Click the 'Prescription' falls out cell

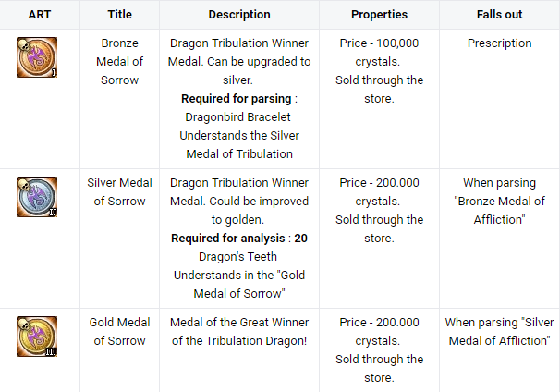coord(499,43)
